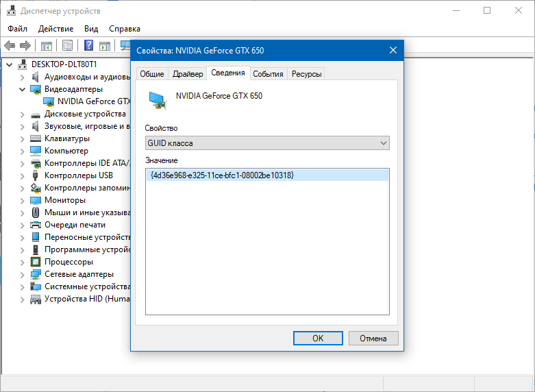535x392 pixels.
Task: Switch to the Драйвер tab
Action: (188, 74)
